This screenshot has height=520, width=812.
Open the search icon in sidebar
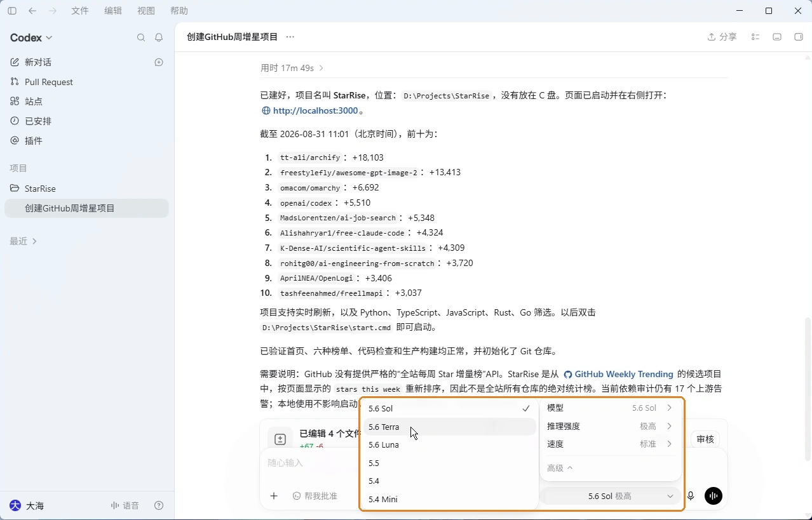(141, 38)
